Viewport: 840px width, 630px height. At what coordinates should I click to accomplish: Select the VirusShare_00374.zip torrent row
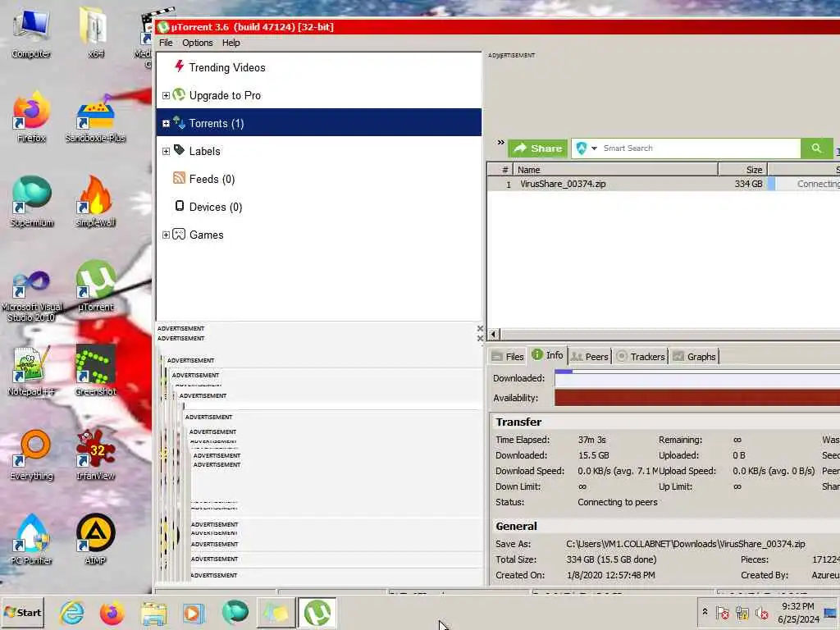pyautogui.click(x=664, y=184)
